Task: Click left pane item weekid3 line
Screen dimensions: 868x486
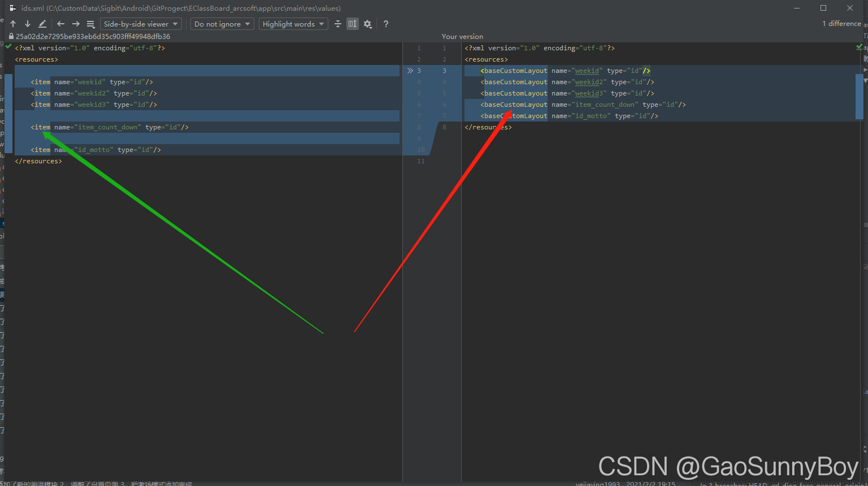Action: point(94,105)
